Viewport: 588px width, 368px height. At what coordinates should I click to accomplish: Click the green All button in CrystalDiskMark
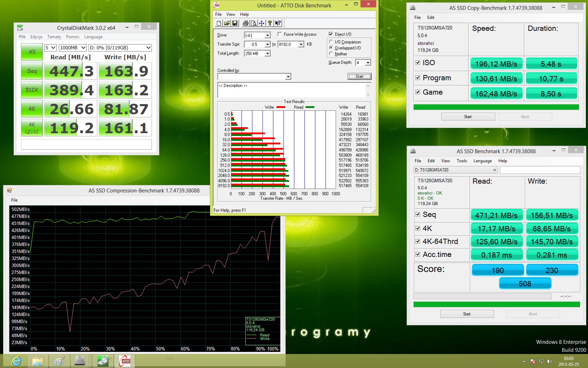pos(32,52)
